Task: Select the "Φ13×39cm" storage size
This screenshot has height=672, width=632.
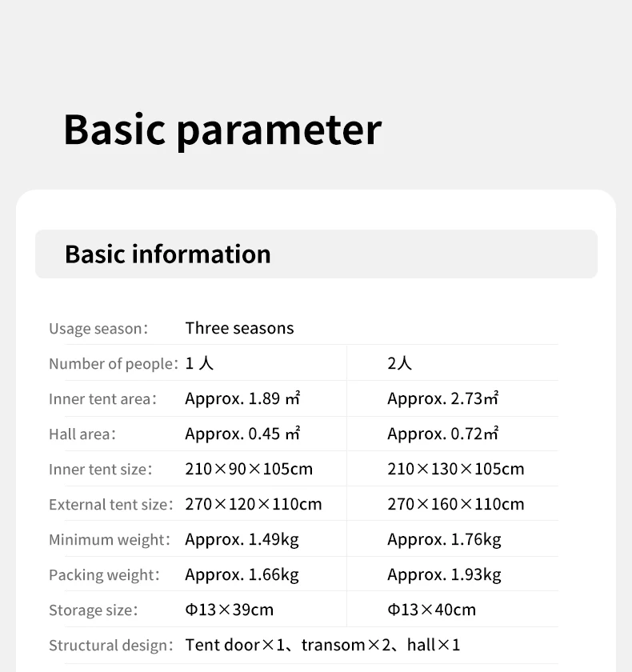Action: pyautogui.click(x=230, y=610)
